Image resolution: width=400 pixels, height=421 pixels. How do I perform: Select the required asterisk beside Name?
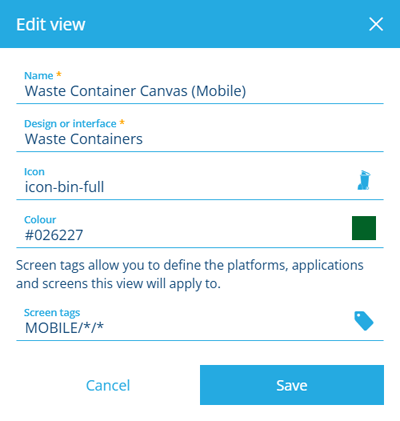point(59,74)
